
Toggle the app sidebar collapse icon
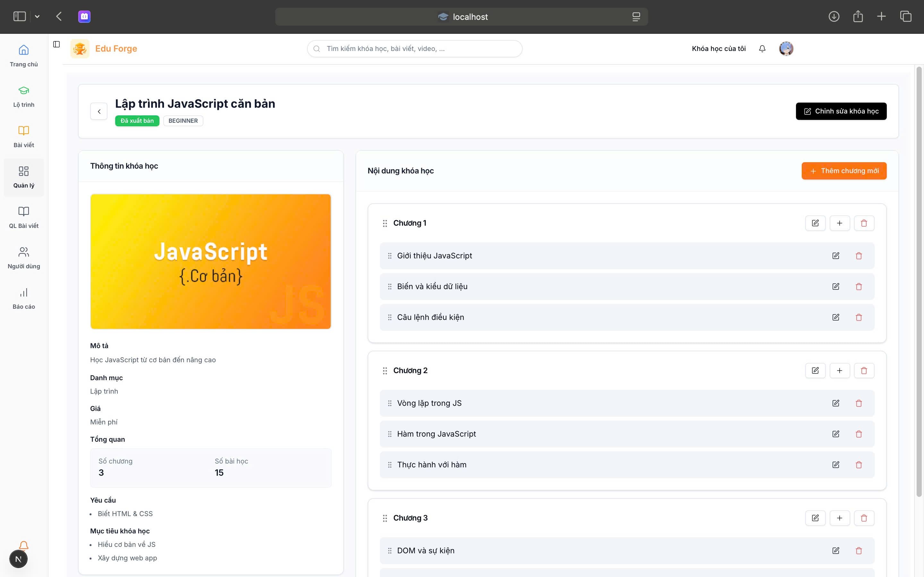tap(56, 44)
